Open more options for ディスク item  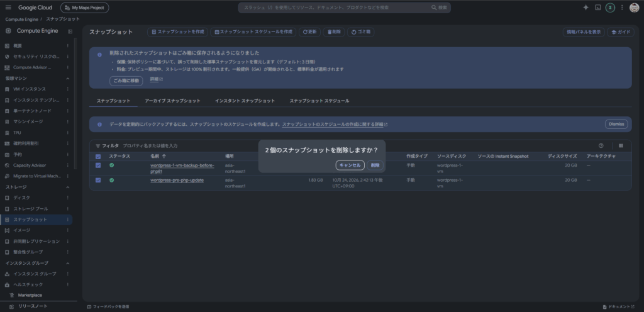(x=68, y=198)
